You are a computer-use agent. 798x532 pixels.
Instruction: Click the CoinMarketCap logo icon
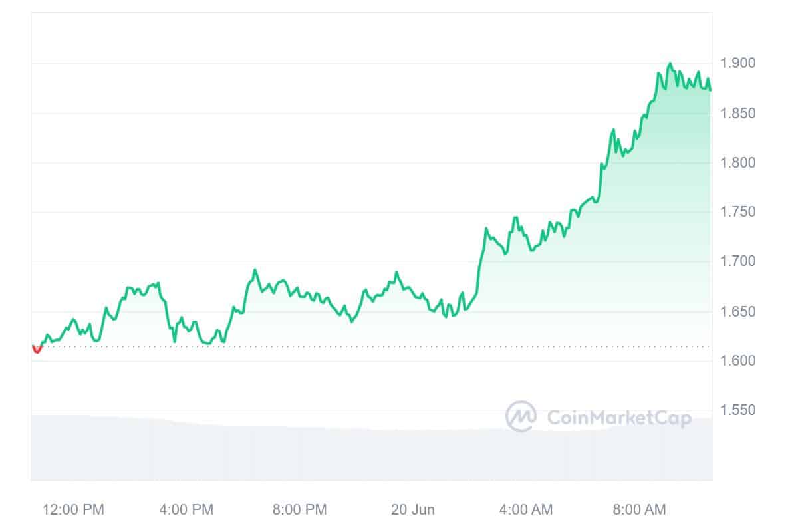(521, 417)
